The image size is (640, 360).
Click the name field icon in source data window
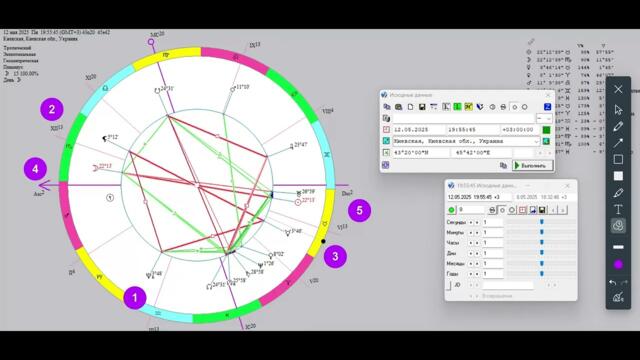pyautogui.click(x=386, y=118)
